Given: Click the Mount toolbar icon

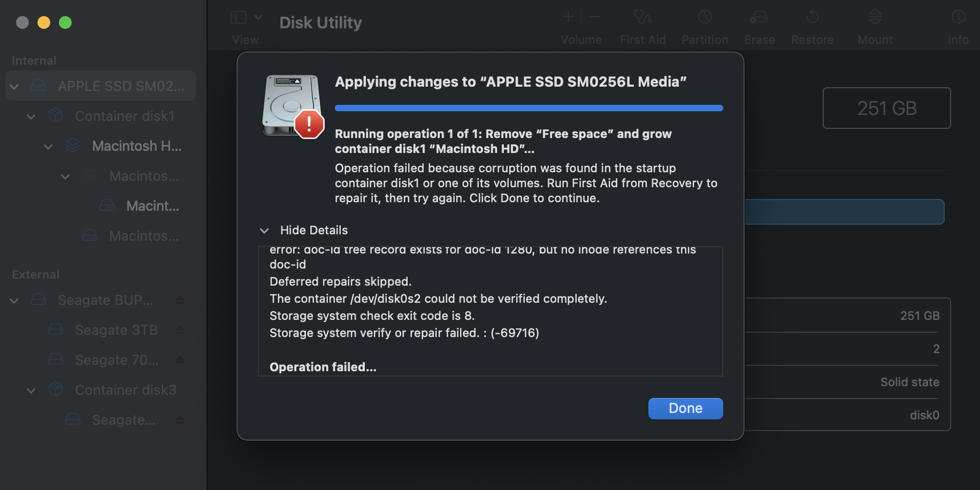Looking at the screenshot, I should [x=875, y=17].
